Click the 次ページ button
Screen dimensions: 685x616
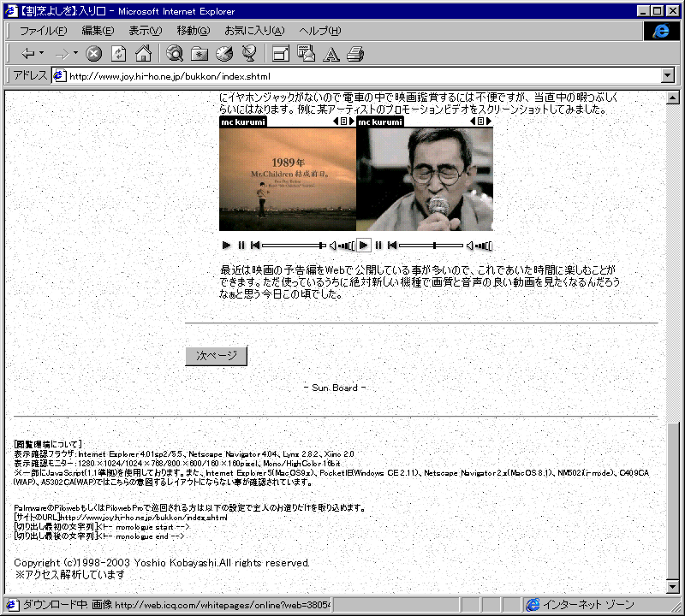[x=217, y=356]
